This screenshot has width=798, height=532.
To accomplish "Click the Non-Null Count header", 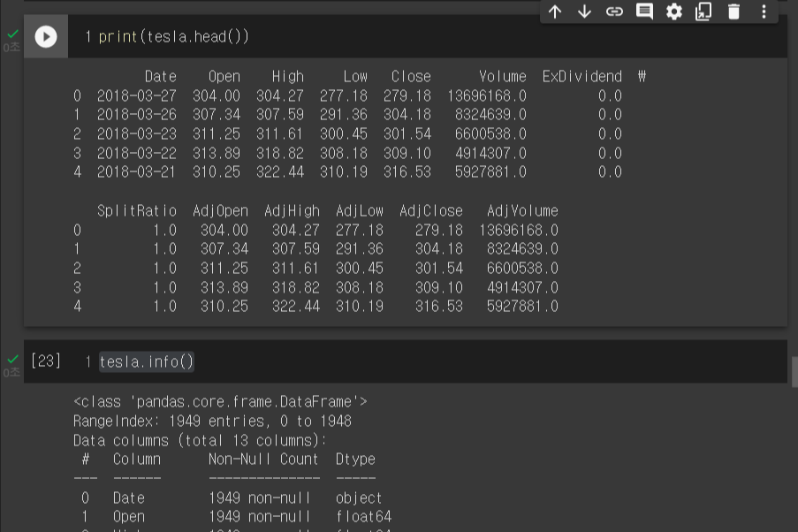I will pos(263,460).
